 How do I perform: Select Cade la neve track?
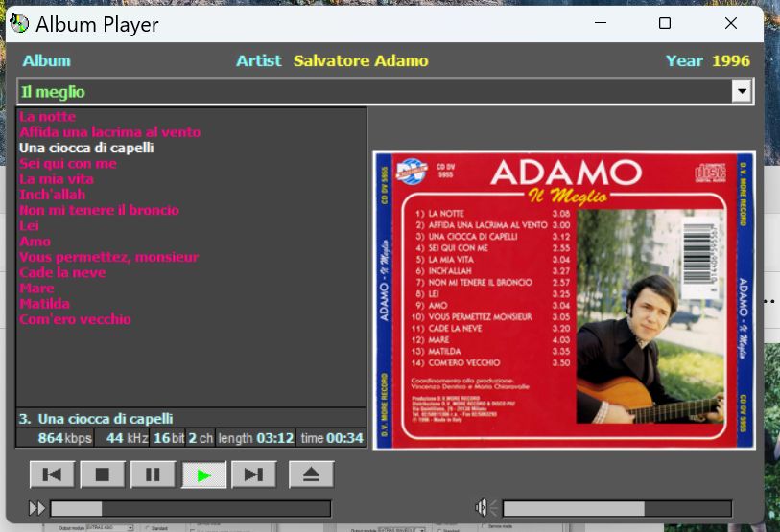[x=62, y=272]
